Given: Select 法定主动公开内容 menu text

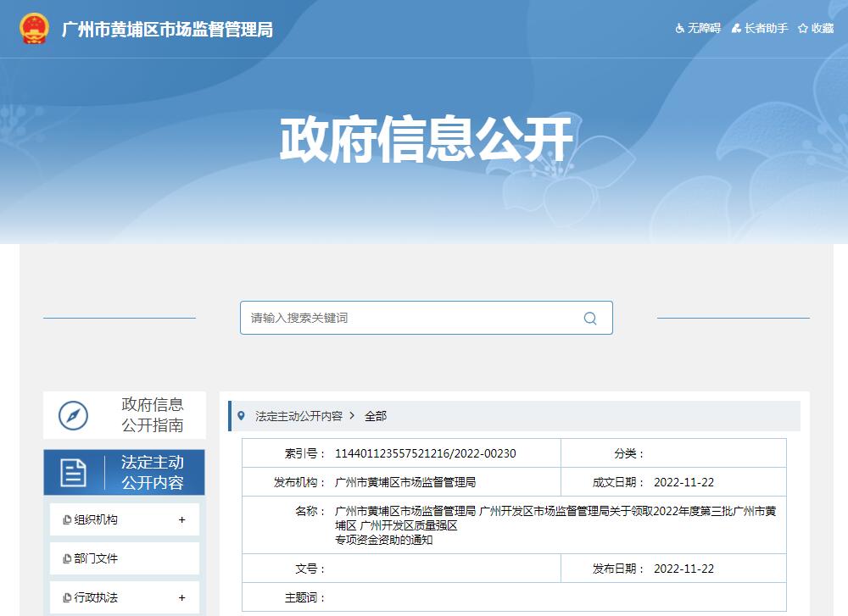Looking at the screenshot, I should pyautogui.click(x=153, y=473).
